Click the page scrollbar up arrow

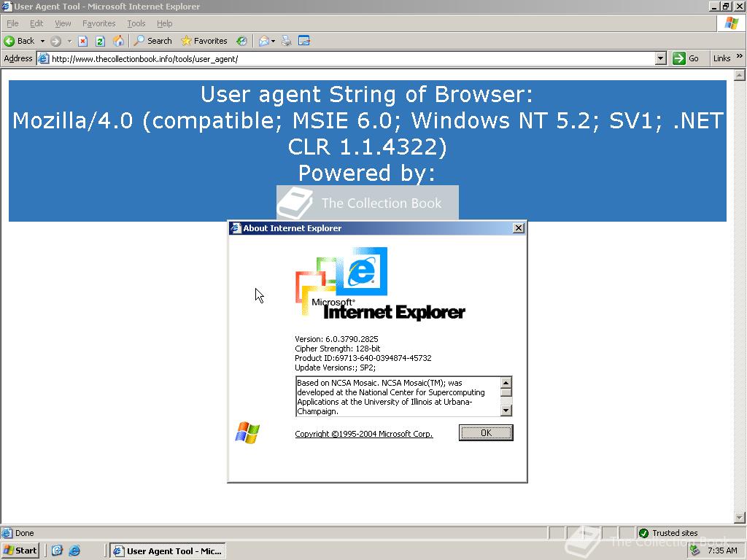740,75
